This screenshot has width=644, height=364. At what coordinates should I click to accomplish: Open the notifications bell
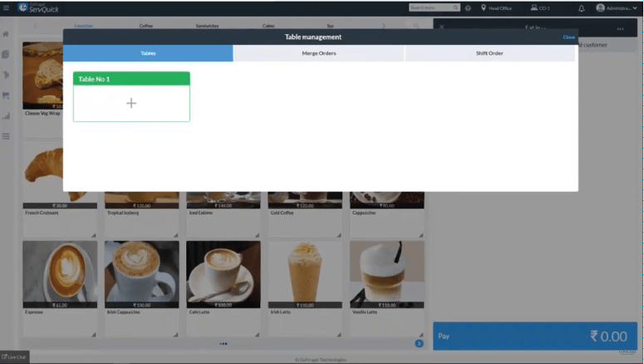click(581, 8)
